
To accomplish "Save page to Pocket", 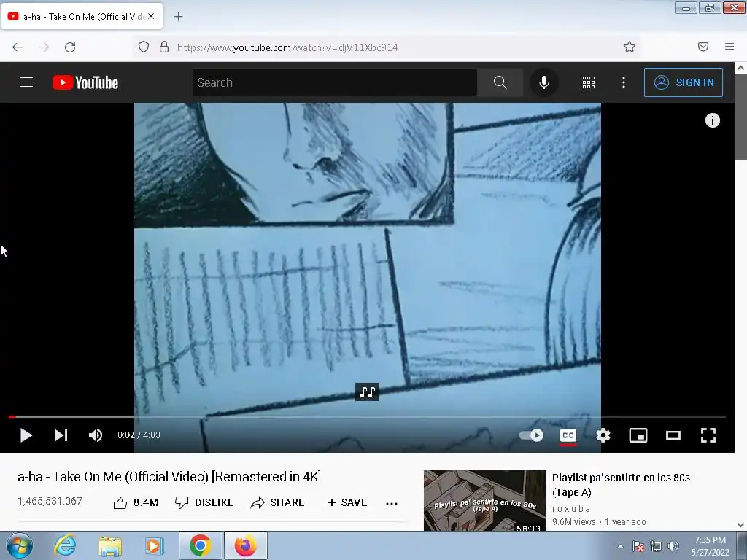I will click(703, 47).
